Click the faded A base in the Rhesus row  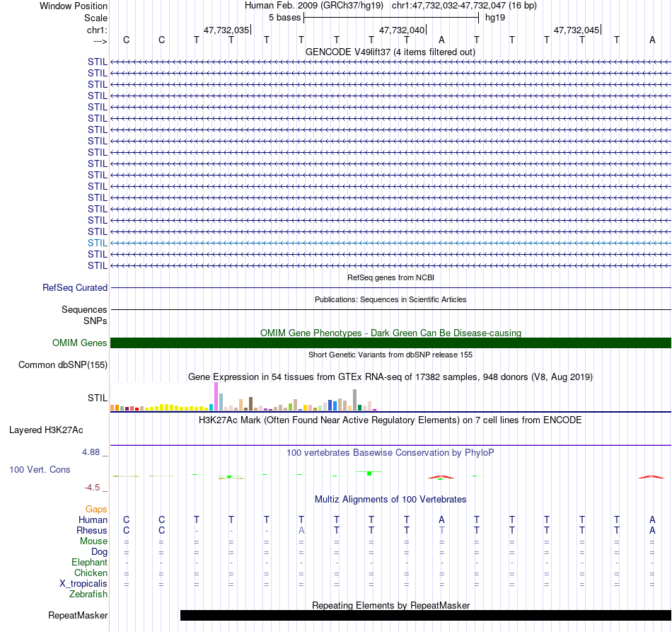point(301,530)
